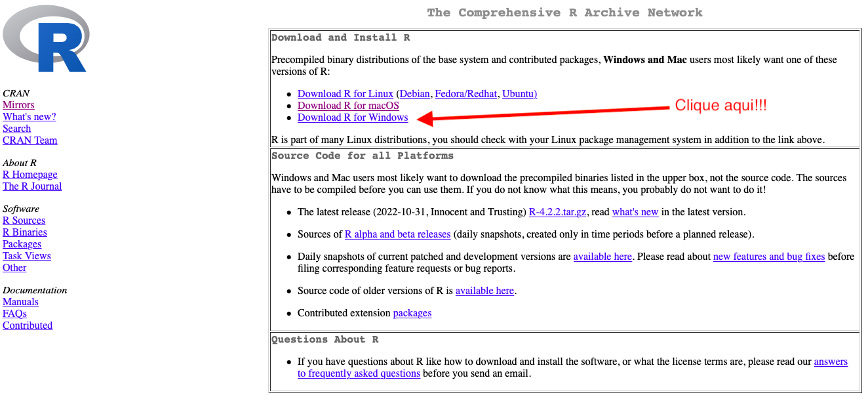Open the Ubuntu link
The image size is (868, 401).
[x=519, y=94]
